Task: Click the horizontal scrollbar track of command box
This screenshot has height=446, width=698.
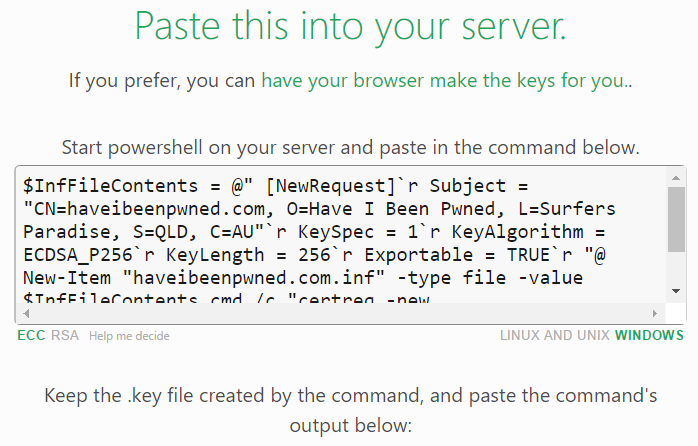Action: pos(341,313)
